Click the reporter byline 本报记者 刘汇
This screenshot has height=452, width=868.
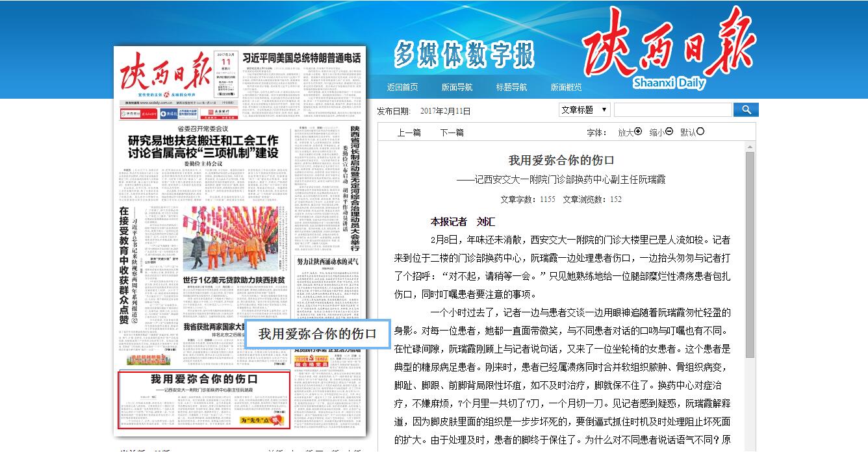click(x=463, y=221)
